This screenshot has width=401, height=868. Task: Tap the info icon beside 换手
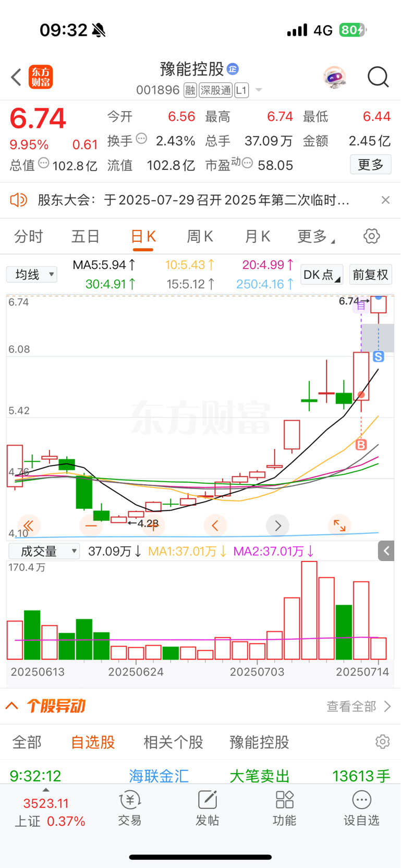[x=142, y=139]
